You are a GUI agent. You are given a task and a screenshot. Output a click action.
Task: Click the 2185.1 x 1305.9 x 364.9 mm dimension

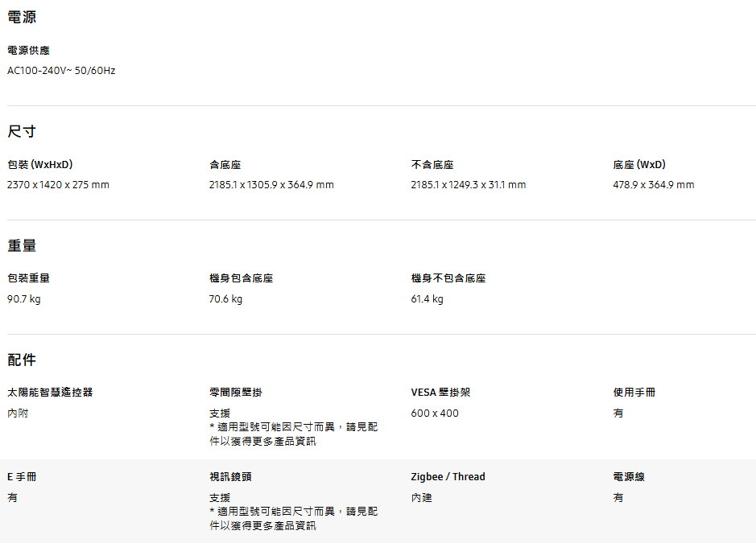pos(271,185)
